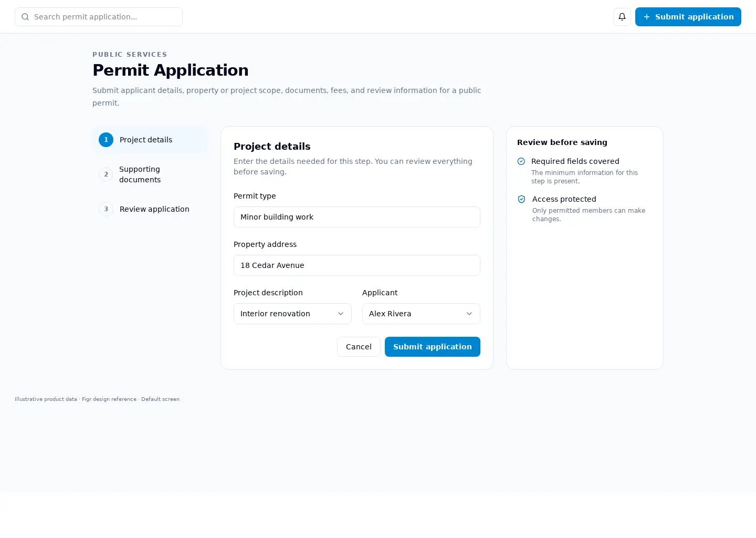Image resolution: width=756 pixels, height=538 pixels.
Task: Select the Project details step
Action: tap(150, 140)
